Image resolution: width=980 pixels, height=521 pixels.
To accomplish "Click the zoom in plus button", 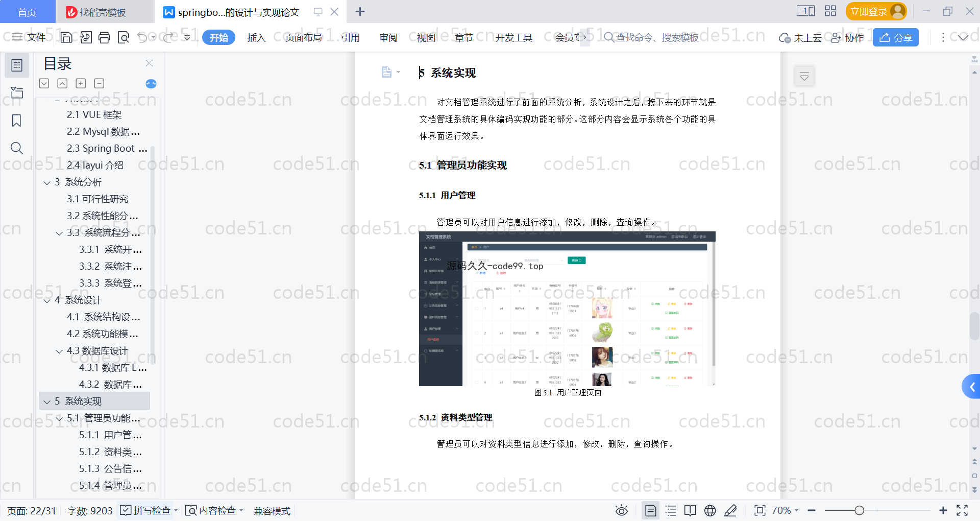I will (943, 510).
